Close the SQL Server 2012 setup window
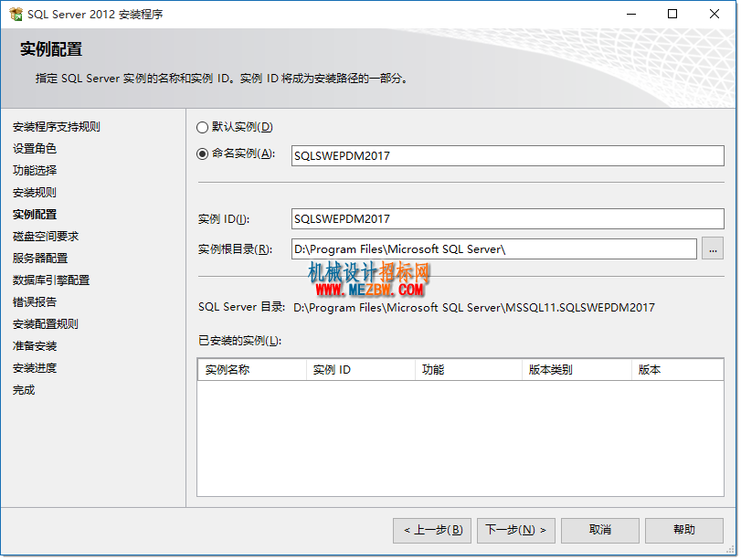The height and width of the screenshot is (560, 741). 715,15
